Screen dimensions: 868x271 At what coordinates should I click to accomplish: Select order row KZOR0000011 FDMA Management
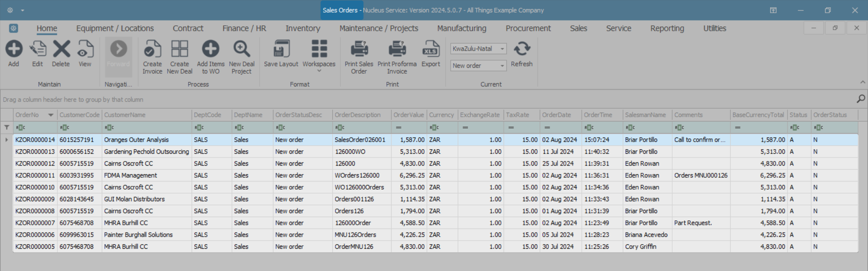point(130,176)
